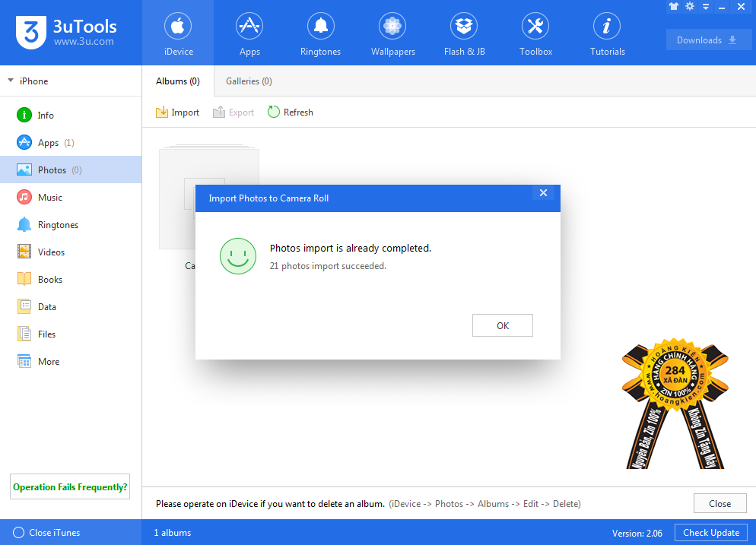756x545 pixels.
Task: Select Data in the sidebar
Action: (71, 307)
